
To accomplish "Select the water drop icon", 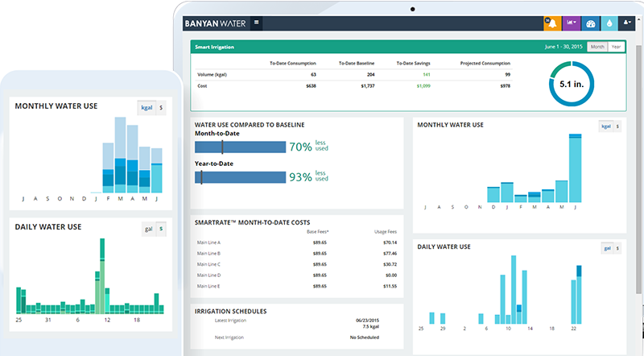I will coord(609,23).
